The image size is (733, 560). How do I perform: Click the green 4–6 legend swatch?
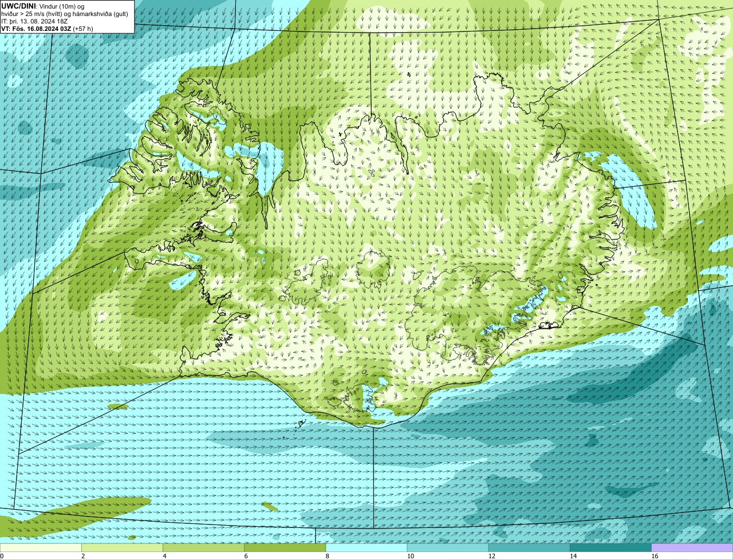[x=204, y=547]
